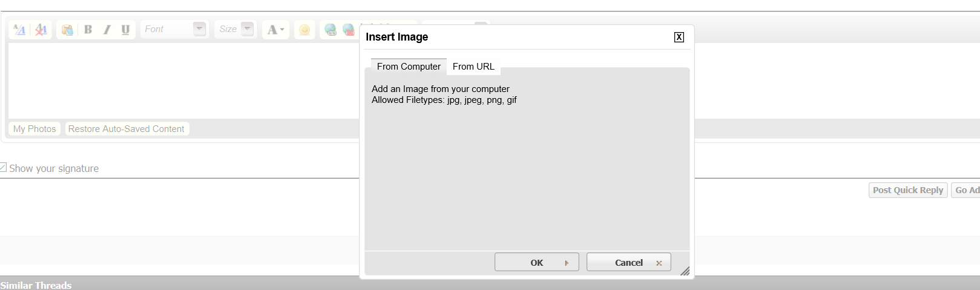Screen dimensions: 980x290
Task: Switch to the From URL tab
Action: tap(473, 67)
